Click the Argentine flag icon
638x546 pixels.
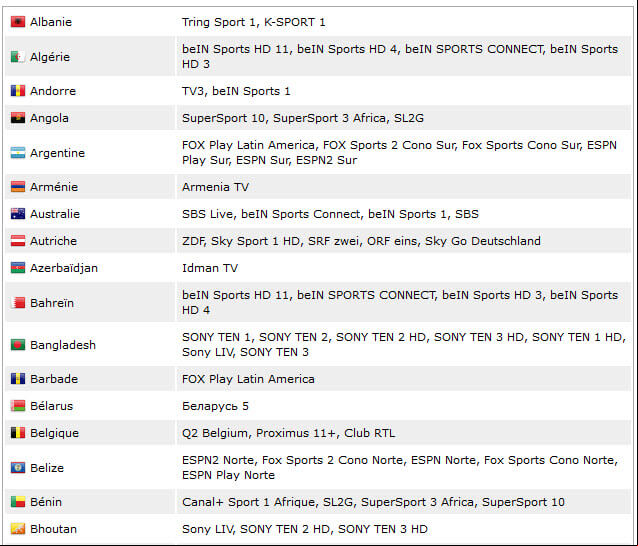coord(18,153)
